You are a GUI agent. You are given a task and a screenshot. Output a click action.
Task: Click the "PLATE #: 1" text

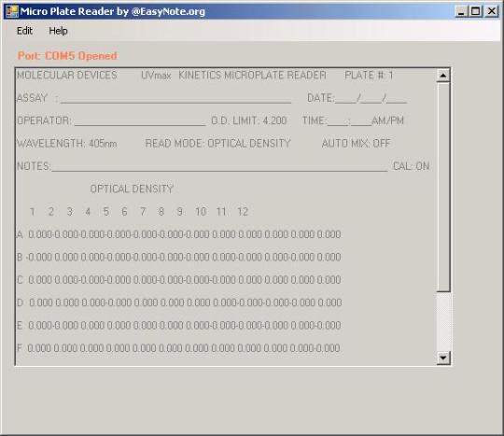pos(369,76)
